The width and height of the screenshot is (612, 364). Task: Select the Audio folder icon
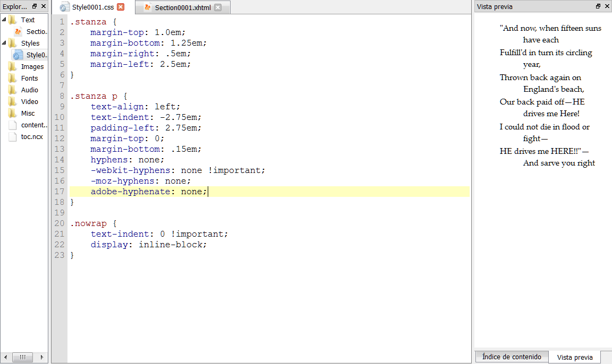(x=13, y=90)
